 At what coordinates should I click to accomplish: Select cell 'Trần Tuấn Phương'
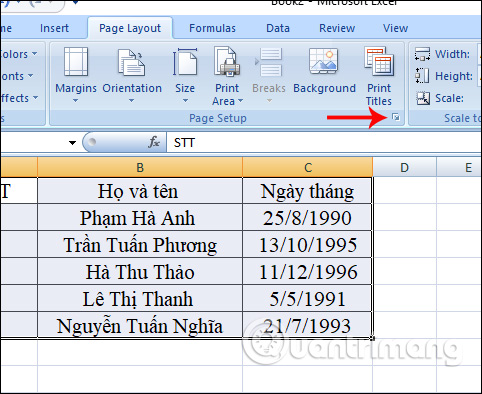140,245
